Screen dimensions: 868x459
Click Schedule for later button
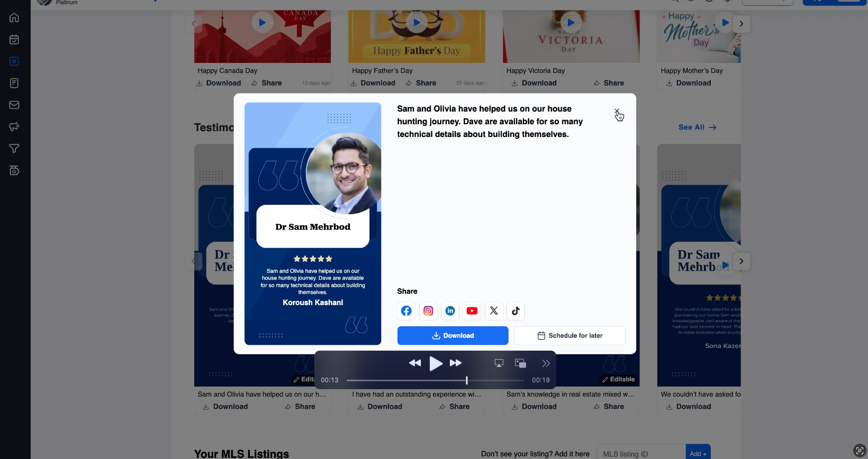[x=569, y=336]
